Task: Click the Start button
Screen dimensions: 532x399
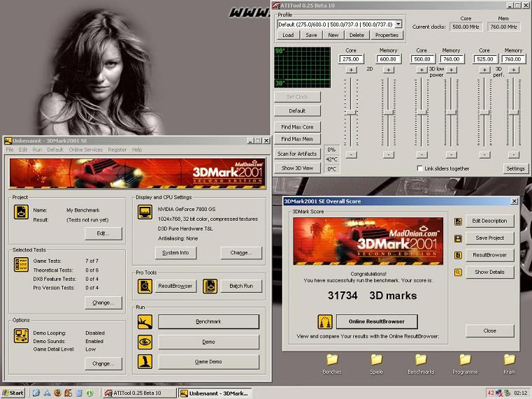Action: click(x=13, y=393)
